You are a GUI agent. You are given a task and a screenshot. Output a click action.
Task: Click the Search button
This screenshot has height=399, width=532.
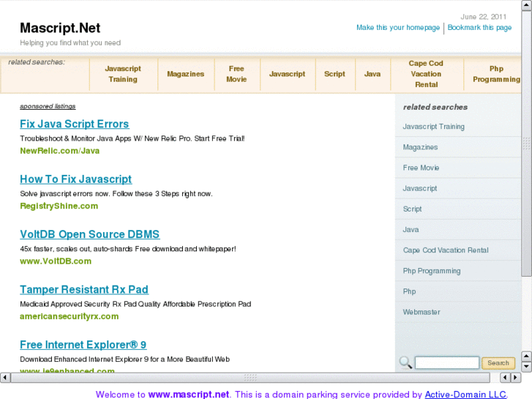(x=498, y=363)
